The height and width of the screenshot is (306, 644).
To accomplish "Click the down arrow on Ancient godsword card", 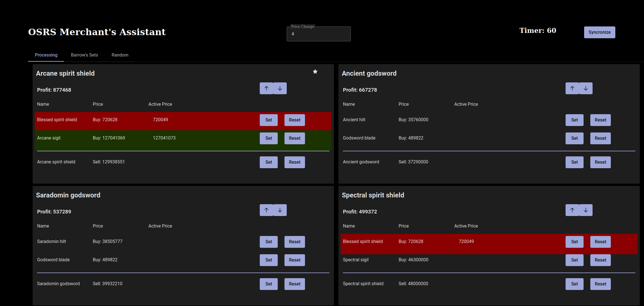I will pos(586,88).
